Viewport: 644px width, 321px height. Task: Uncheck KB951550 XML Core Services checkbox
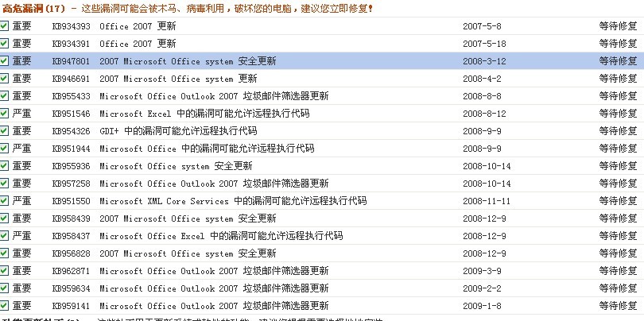click(4, 201)
